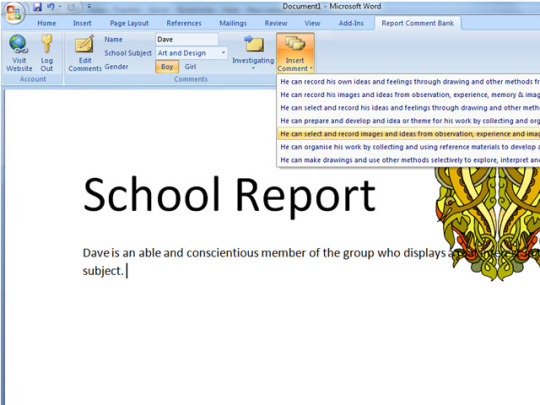This screenshot has width=540, height=405.
Task: Insert comment 'He can make drawings and use other methods'
Action: point(408,160)
